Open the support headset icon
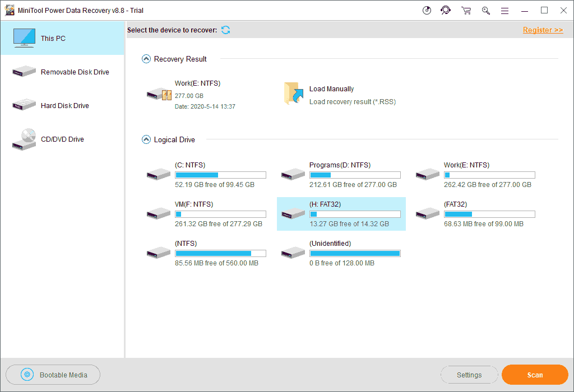 [446, 10]
